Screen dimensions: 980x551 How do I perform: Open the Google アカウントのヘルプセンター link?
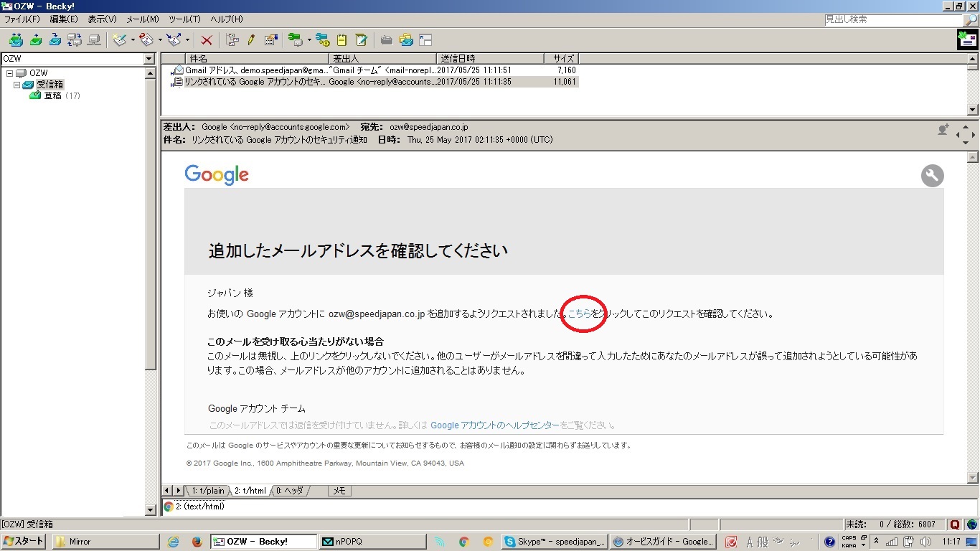495,425
